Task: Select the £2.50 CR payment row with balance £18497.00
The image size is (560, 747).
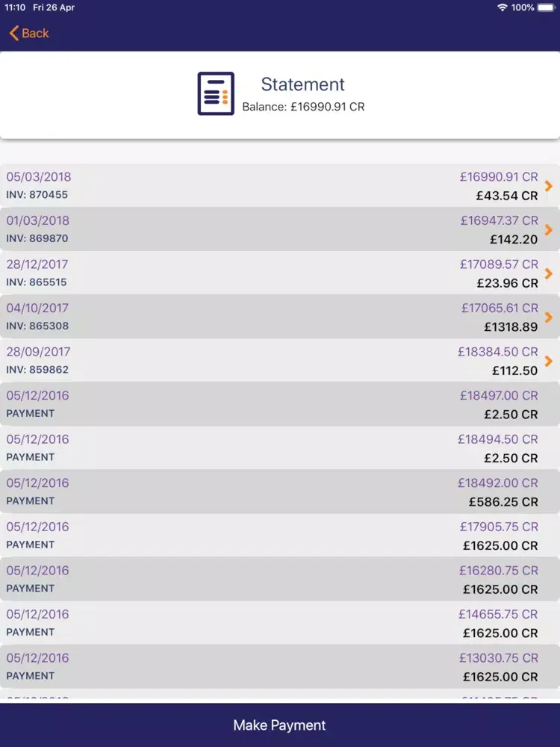Action: (279, 404)
